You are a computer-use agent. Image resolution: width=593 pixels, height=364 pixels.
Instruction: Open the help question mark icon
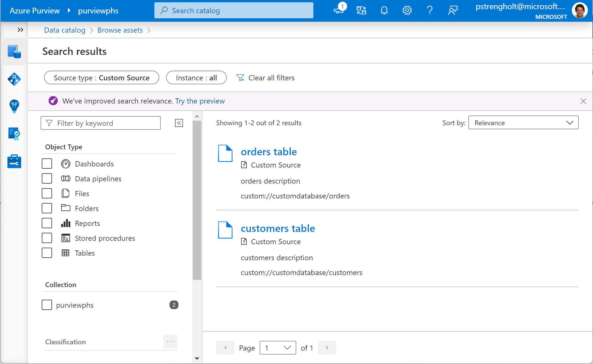tap(430, 11)
